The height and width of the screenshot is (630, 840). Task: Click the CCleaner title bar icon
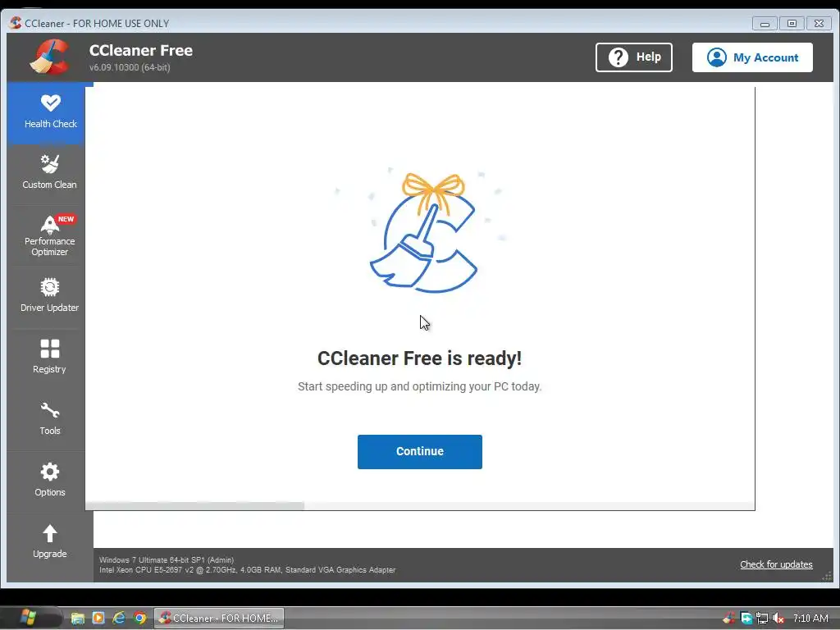[x=16, y=23]
